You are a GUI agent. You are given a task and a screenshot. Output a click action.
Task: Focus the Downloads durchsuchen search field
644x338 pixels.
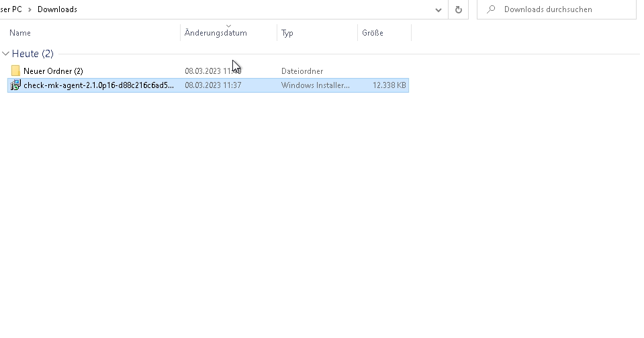[564, 9]
